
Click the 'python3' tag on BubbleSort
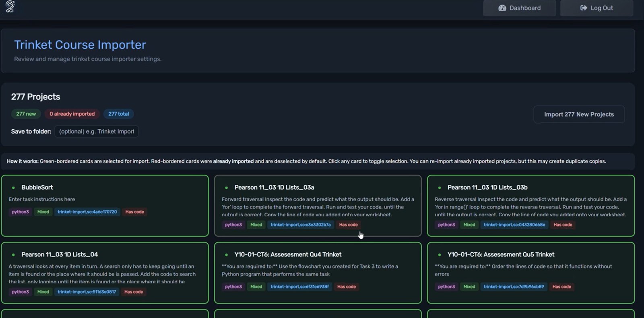coord(20,212)
